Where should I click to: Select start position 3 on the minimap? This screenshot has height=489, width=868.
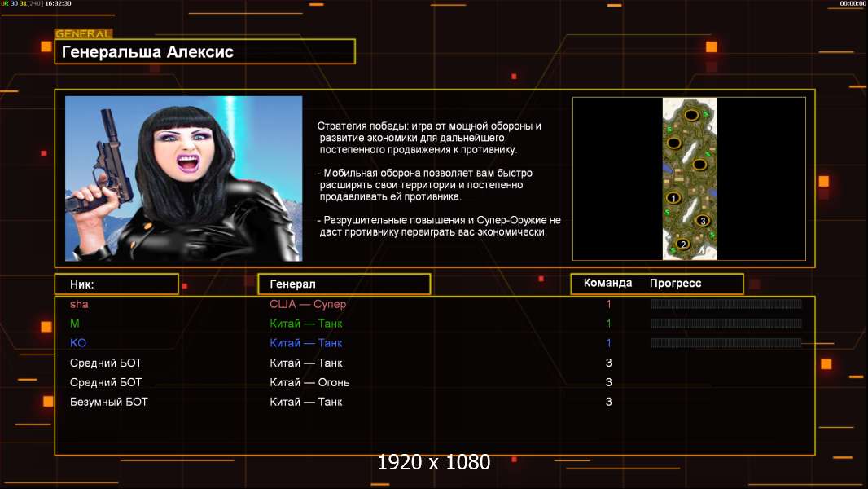point(703,220)
